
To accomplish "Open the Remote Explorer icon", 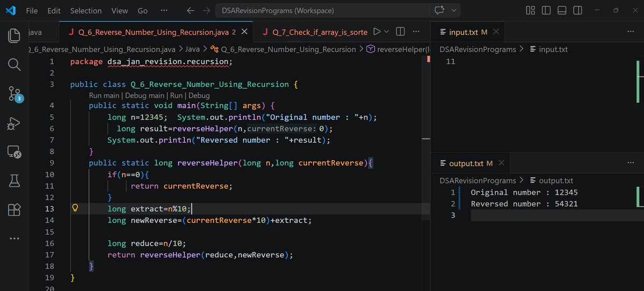I will (x=14, y=152).
